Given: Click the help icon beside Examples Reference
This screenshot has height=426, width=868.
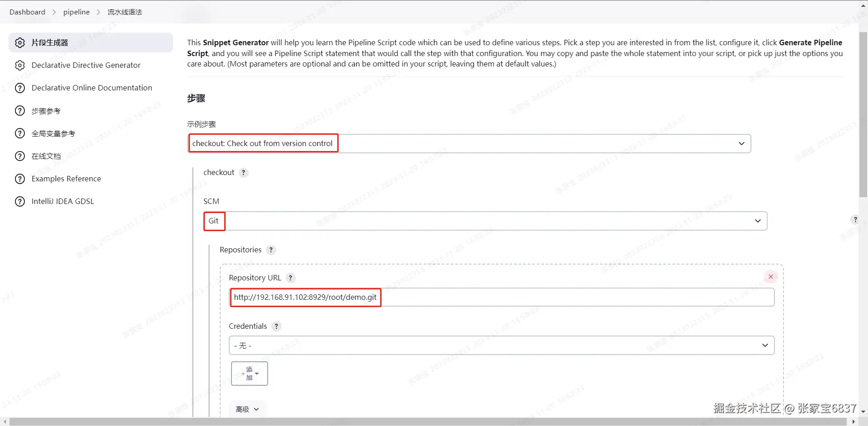Looking at the screenshot, I should [x=20, y=179].
